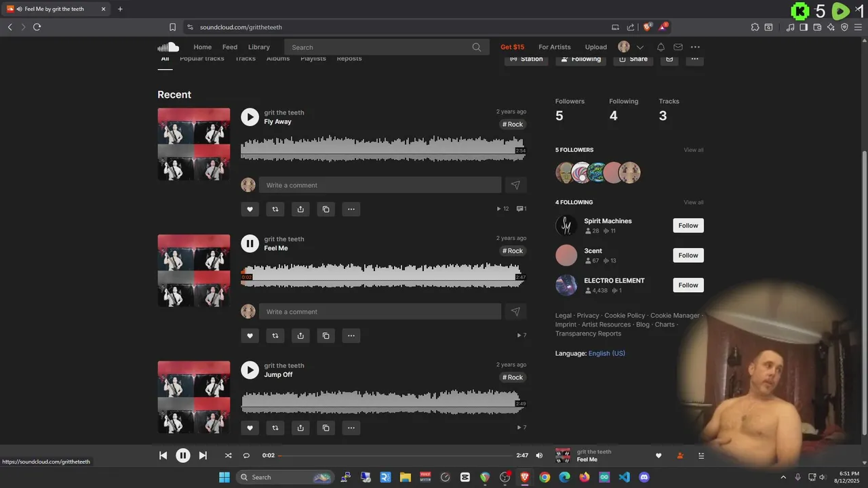Click the search magnifier icon
This screenshot has width=868, height=488.
477,47
